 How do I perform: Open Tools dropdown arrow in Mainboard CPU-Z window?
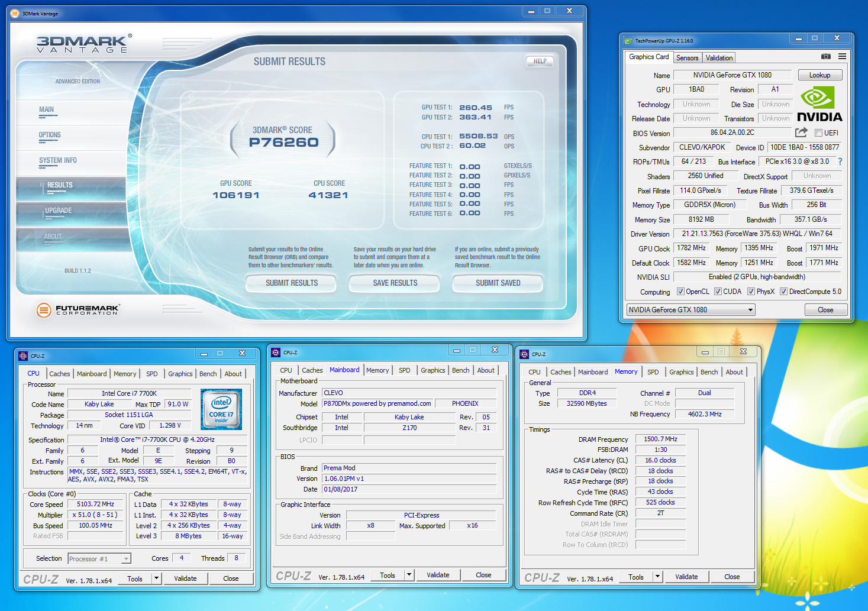pyautogui.click(x=409, y=575)
